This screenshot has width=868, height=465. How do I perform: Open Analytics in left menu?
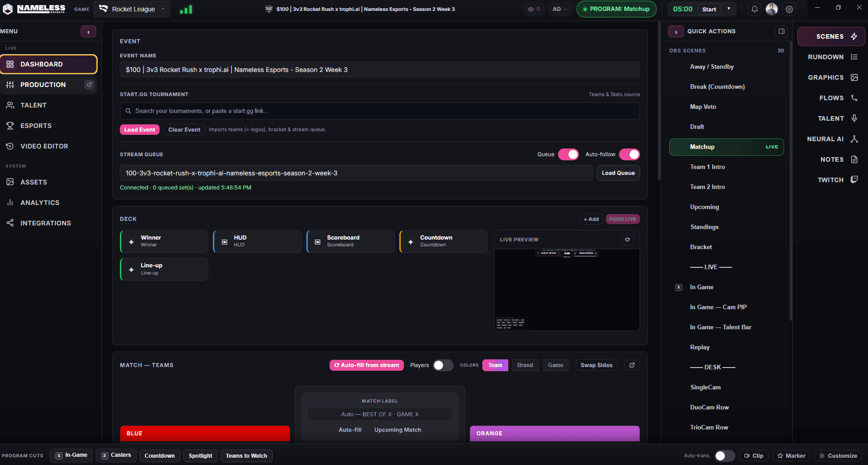49,203
